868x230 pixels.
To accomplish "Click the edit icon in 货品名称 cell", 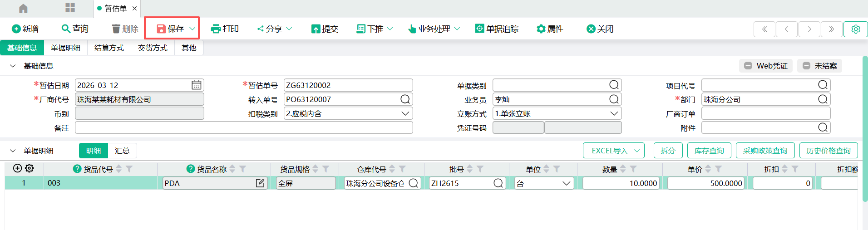I will pos(260,183).
